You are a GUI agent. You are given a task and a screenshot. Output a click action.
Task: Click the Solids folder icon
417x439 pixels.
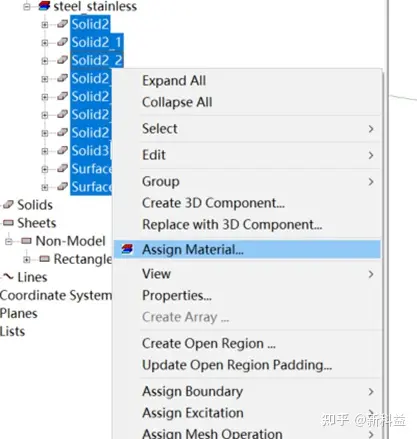[8, 204]
